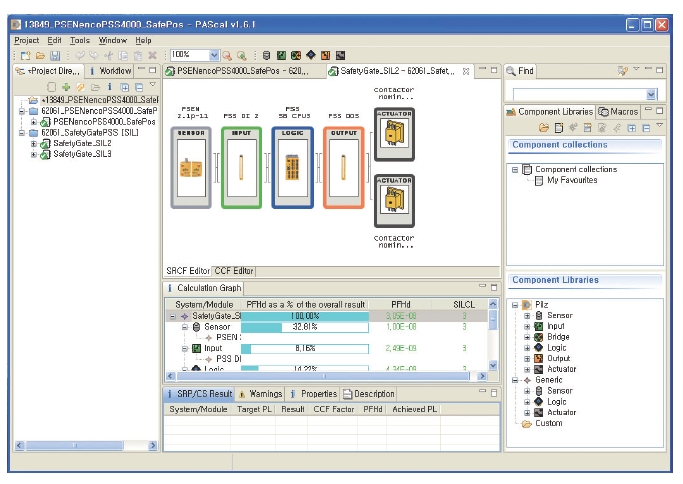Open the Edit menu
The height and width of the screenshot is (484, 683).
[54, 41]
